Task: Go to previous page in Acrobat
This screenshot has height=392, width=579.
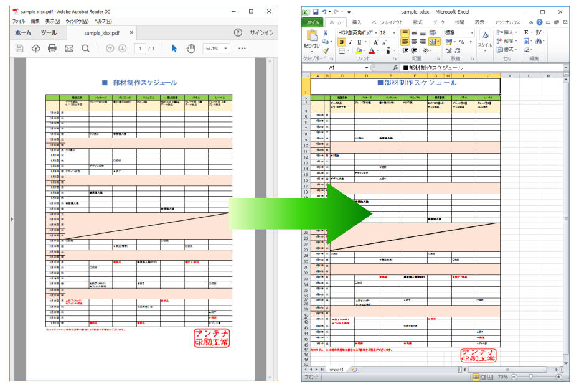Action: pyautogui.click(x=110, y=49)
